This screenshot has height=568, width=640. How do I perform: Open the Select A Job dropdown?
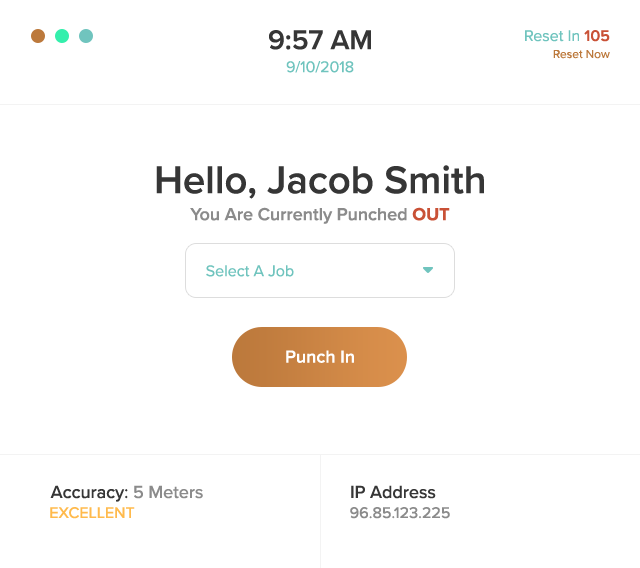click(x=319, y=270)
